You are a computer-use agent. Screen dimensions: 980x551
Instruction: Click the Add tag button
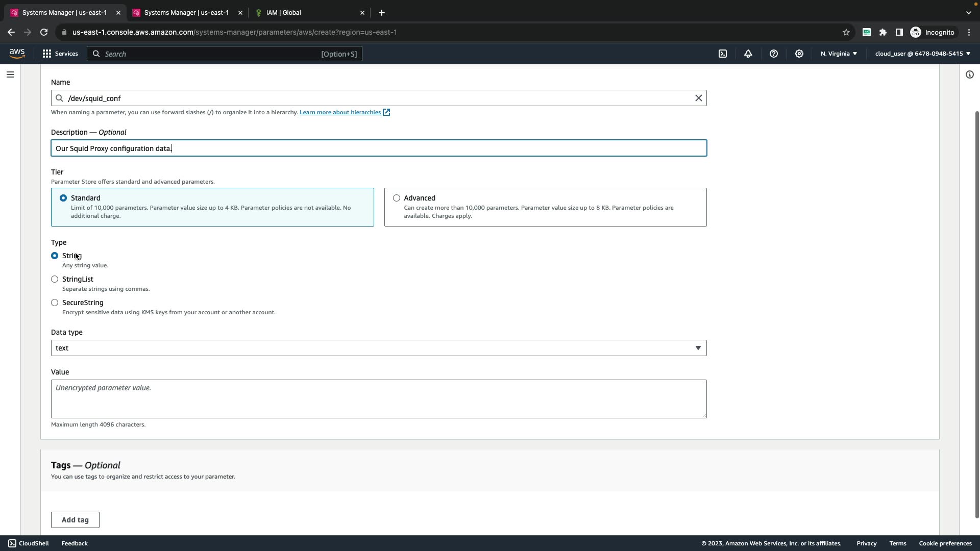point(75,520)
